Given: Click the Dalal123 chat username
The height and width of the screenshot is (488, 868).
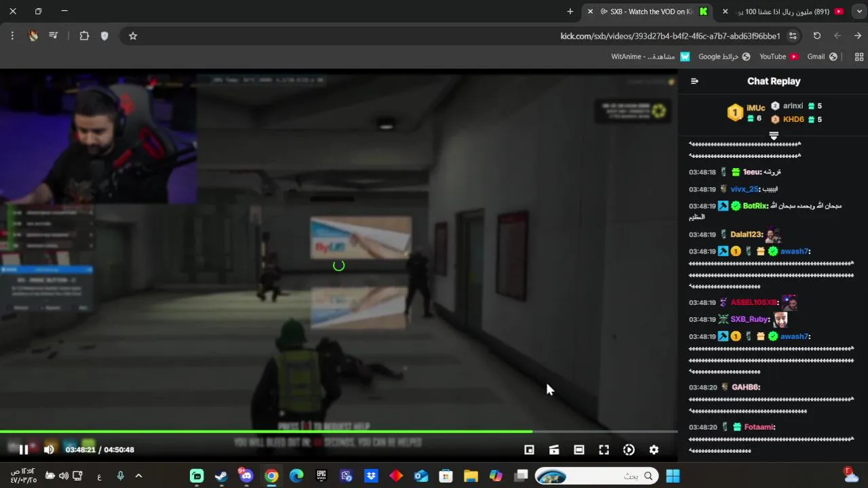Looking at the screenshot, I should click(x=747, y=234).
